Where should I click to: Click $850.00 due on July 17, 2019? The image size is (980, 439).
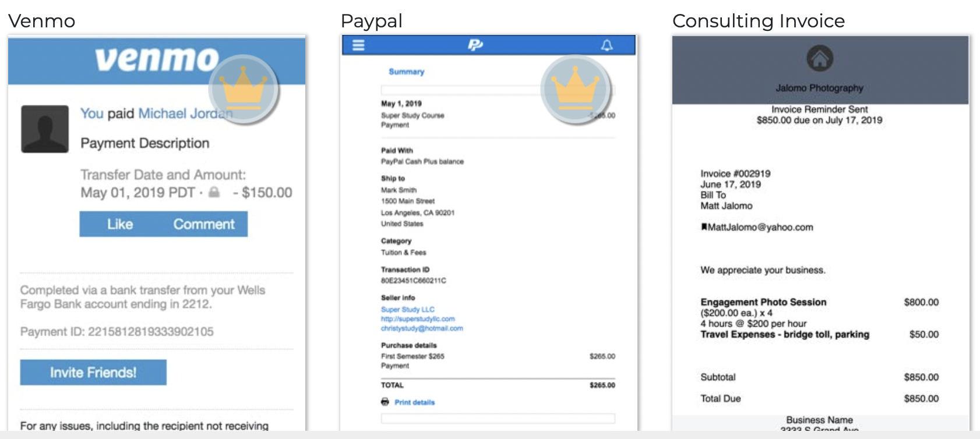(x=820, y=121)
